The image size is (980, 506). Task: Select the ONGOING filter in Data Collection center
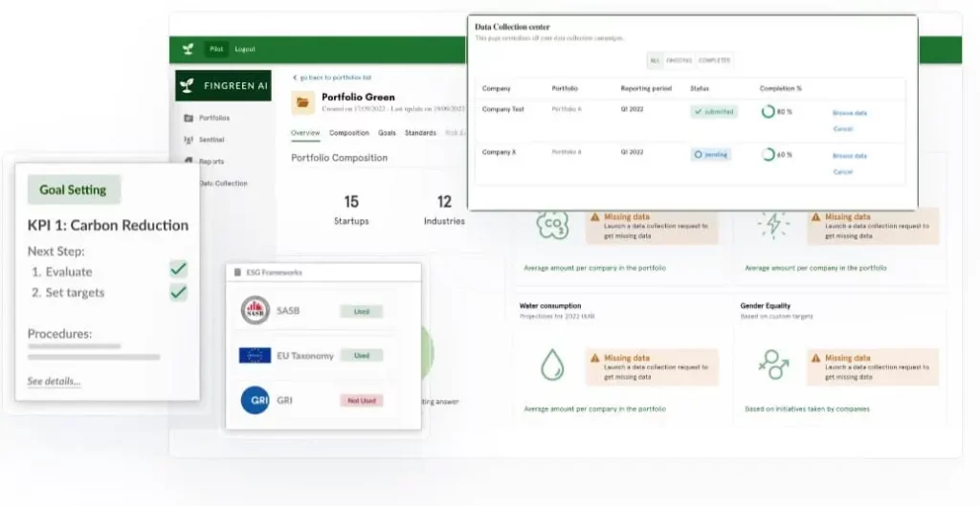pyautogui.click(x=679, y=60)
